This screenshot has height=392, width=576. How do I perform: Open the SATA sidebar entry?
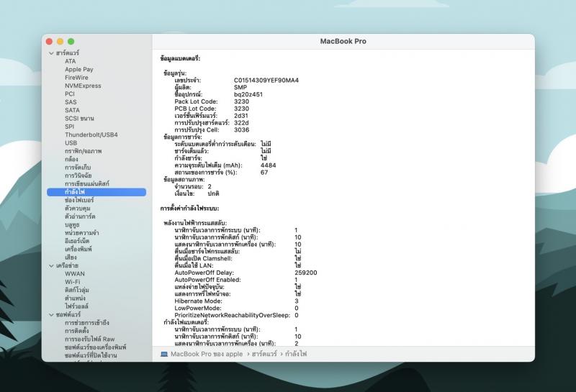coord(73,110)
